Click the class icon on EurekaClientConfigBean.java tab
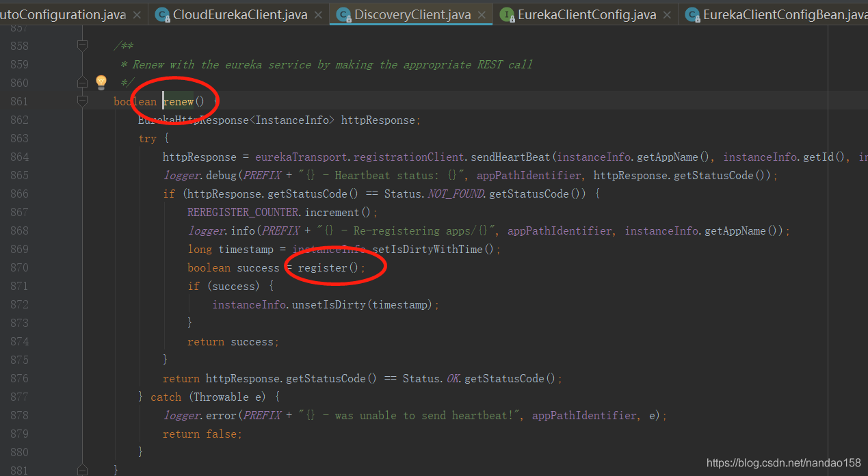 [692, 14]
